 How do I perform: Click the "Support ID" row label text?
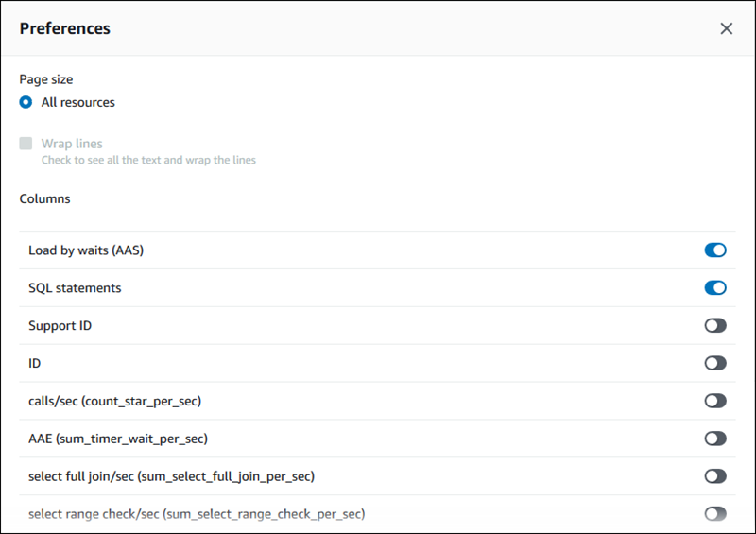click(x=60, y=325)
